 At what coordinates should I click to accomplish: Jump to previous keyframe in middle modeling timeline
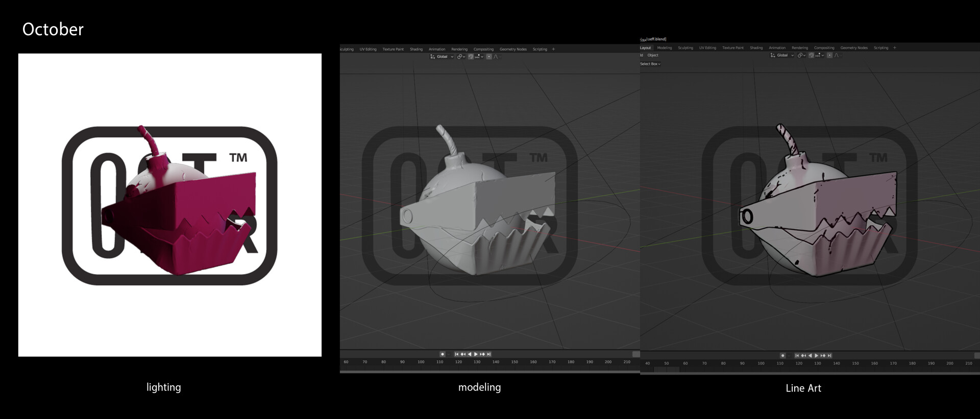pyautogui.click(x=463, y=354)
